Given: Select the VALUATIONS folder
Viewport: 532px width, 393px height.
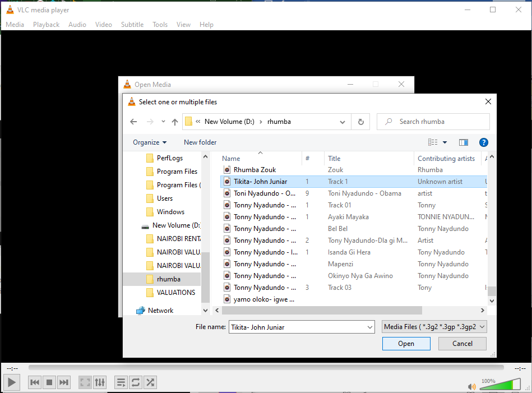Looking at the screenshot, I should point(176,292).
